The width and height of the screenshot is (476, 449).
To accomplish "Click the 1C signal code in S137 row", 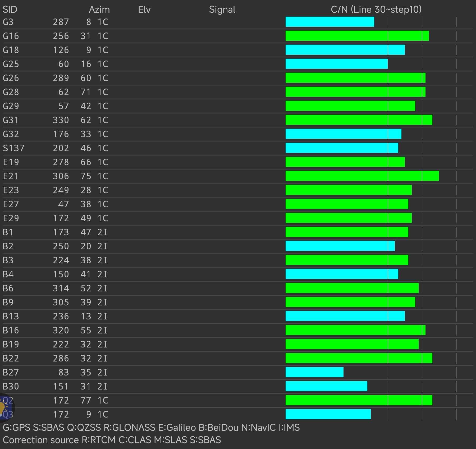I will click(x=103, y=148).
